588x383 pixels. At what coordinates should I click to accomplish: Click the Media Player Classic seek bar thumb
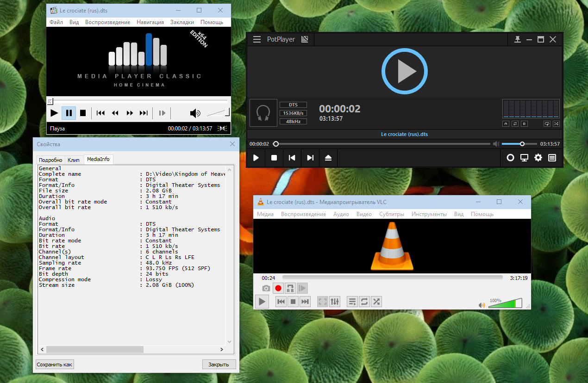tap(50, 101)
